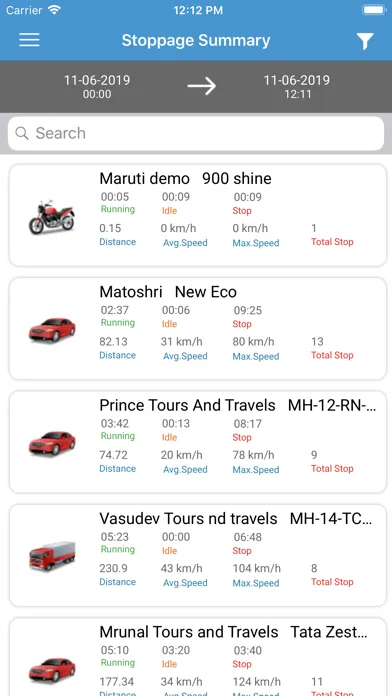The width and height of the screenshot is (392, 696).
Task: Tap the red truck vehicle icon
Action: 52,556
